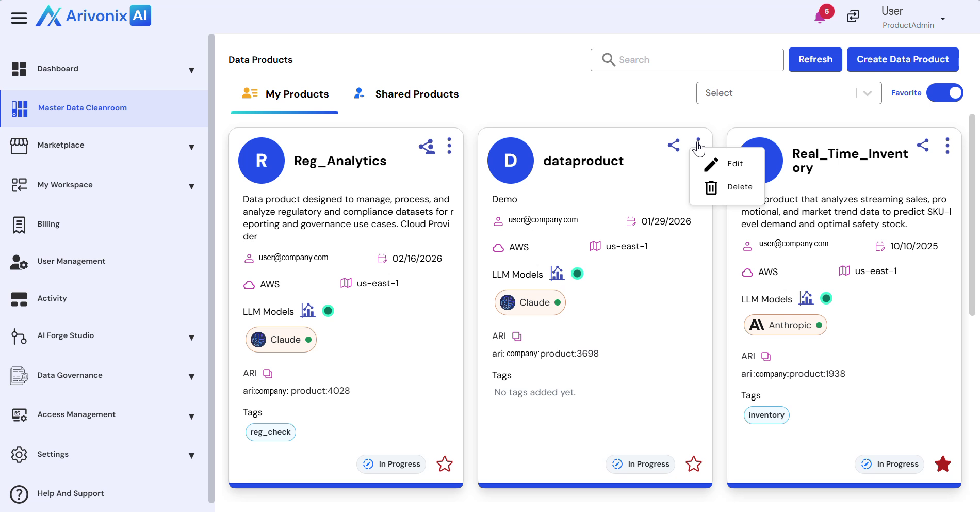Click the share icon on Reg_Analytics card
980x512 pixels.
click(427, 147)
